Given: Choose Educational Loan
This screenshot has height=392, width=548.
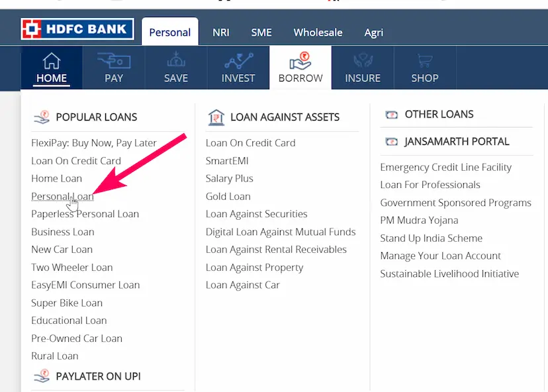Looking at the screenshot, I should click(x=69, y=320).
